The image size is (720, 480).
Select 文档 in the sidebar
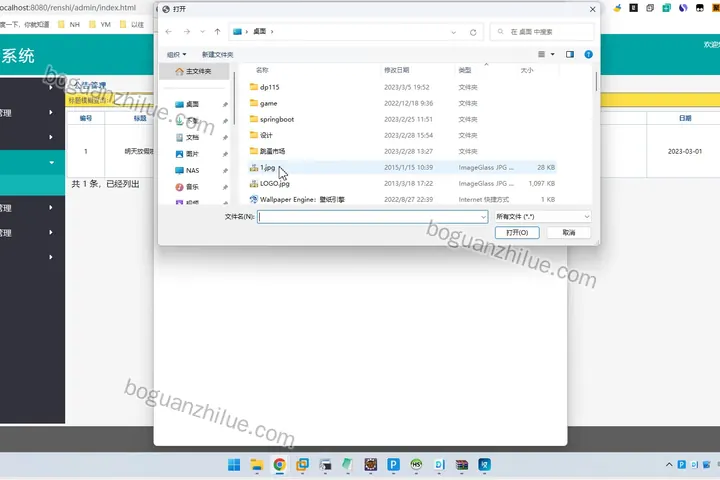pyautogui.click(x=193, y=137)
